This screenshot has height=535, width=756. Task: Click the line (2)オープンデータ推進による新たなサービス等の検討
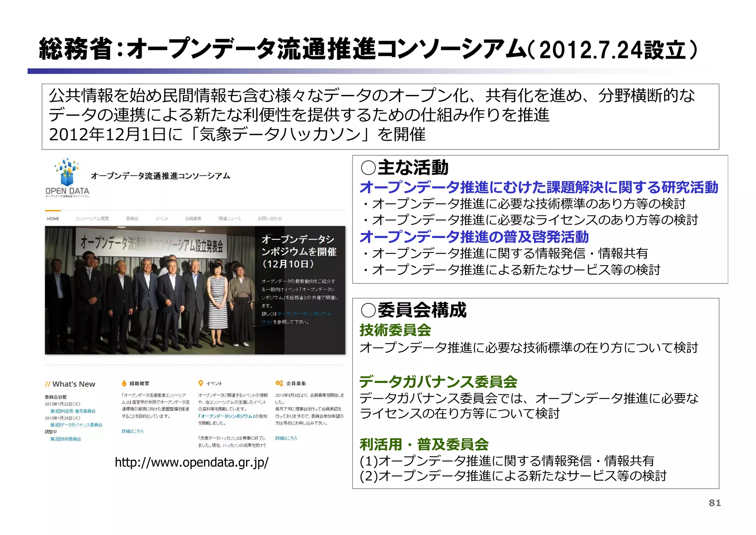pyautogui.click(x=513, y=476)
